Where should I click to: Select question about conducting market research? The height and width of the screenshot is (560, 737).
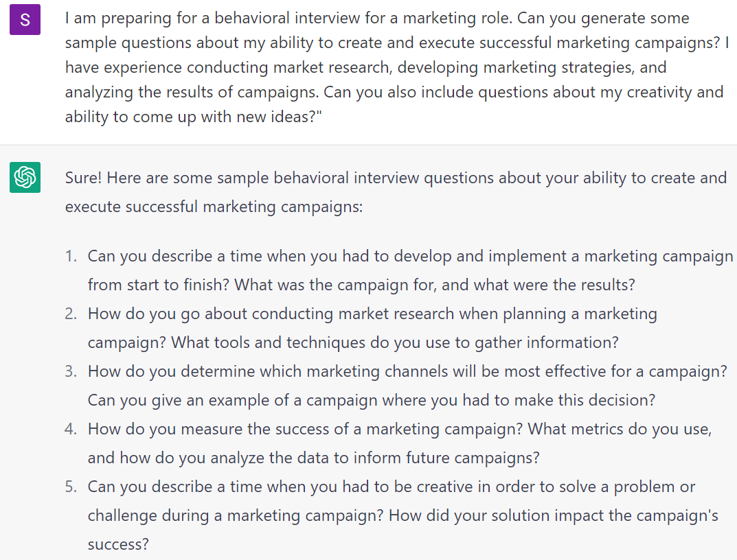click(x=372, y=314)
